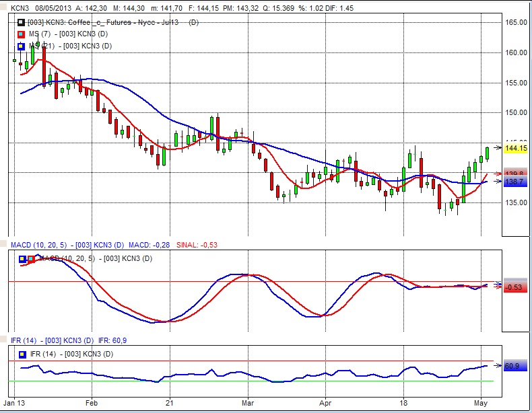Click the red MS (7) legend marker

coord(22,34)
